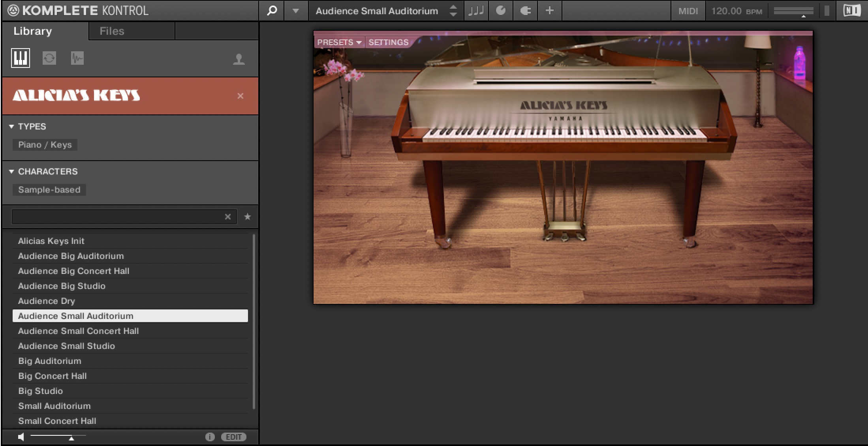Open the perform panel notes icon
This screenshot has width=868, height=446.
click(476, 11)
